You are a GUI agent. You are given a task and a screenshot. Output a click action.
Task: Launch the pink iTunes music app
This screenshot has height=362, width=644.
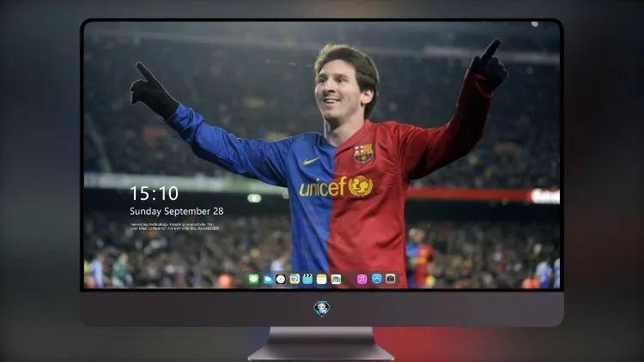tap(361, 279)
